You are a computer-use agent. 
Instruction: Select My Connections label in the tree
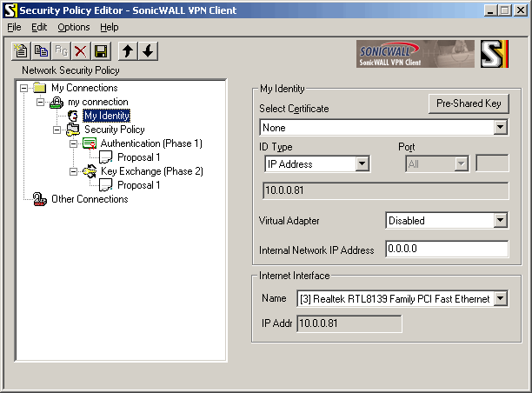click(x=84, y=88)
